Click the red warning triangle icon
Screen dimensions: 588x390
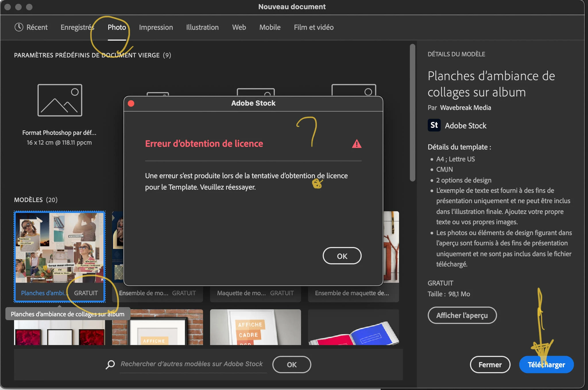357,144
